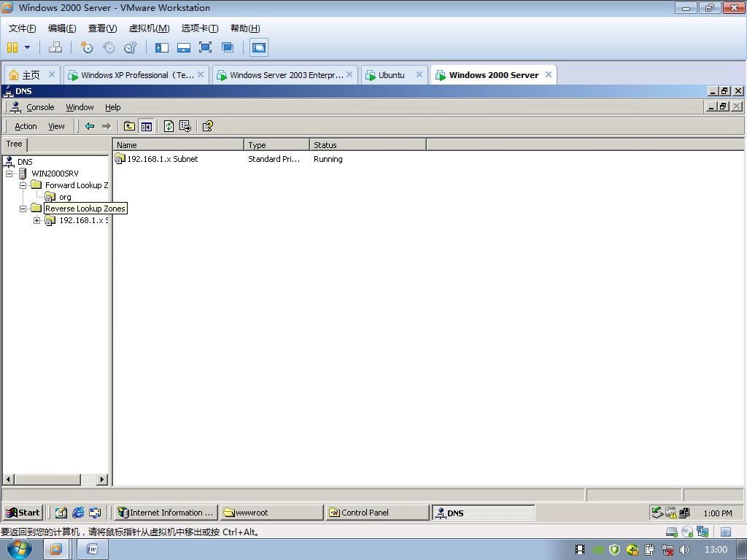Switch to Windows Server 2003 Enterprise tab
Screen dimensions: 747x560
(x=286, y=75)
